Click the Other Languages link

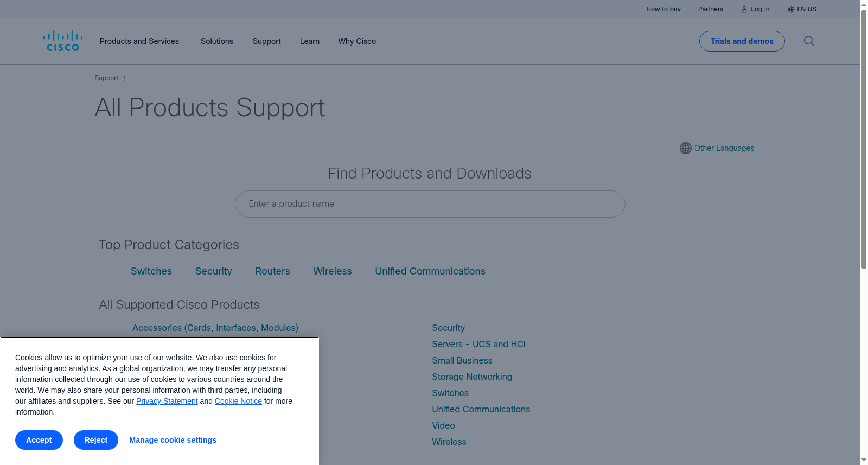[x=724, y=148]
